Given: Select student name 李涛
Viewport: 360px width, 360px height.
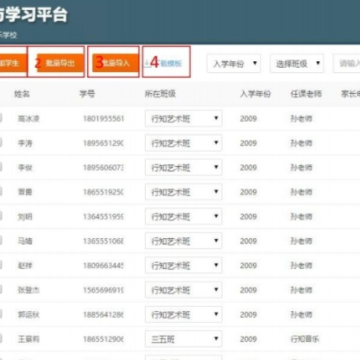Looking at the screenshot, I should (x=25, y=143).
